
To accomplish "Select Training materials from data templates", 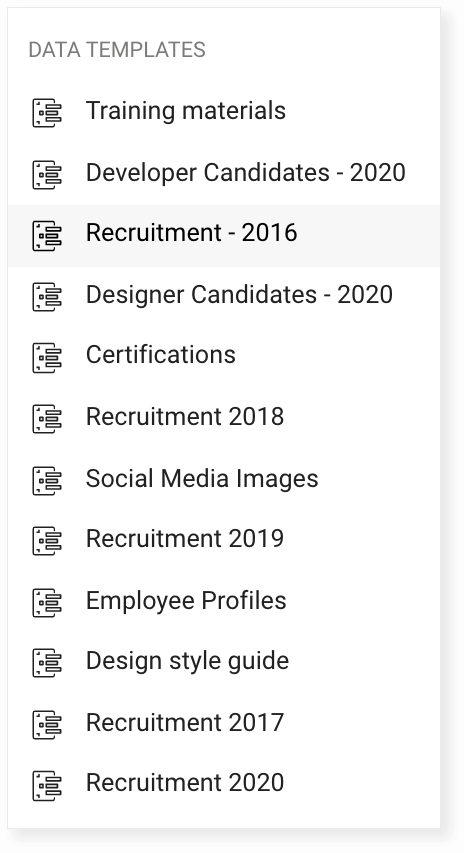I will click(185, 110).
